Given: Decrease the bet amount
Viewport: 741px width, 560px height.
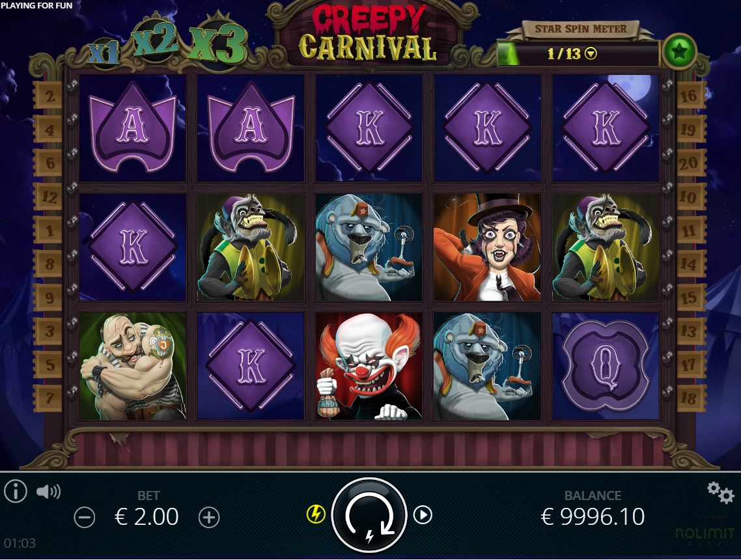Looking at the screenshot, I should (85, 518).
